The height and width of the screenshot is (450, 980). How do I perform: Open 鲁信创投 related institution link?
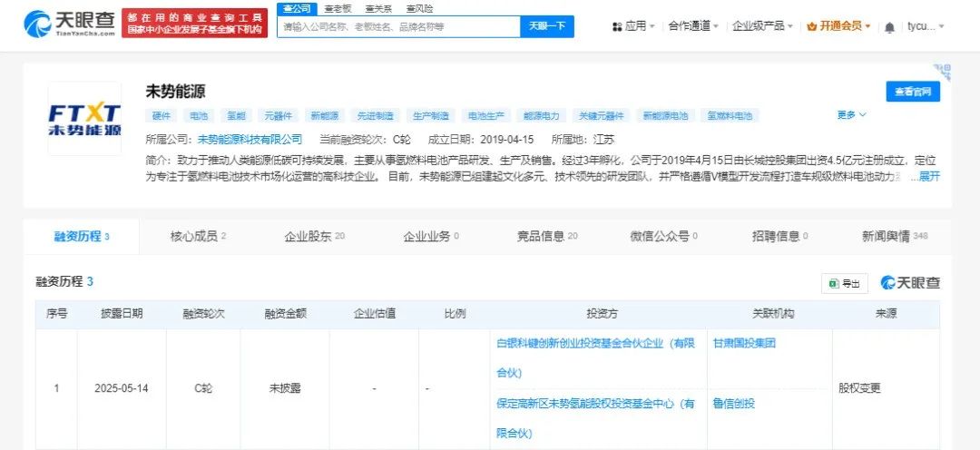click(734, 403)
